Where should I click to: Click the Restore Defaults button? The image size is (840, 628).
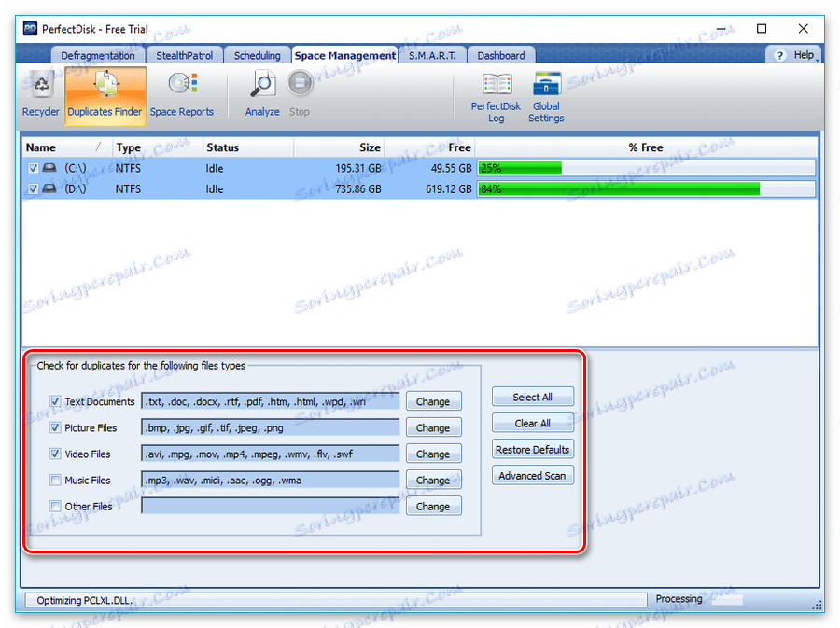pyautogui.click(x=533, y=449)
